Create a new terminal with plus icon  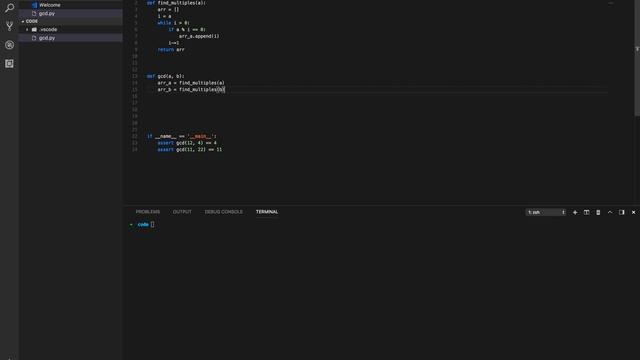click(575, 212)
